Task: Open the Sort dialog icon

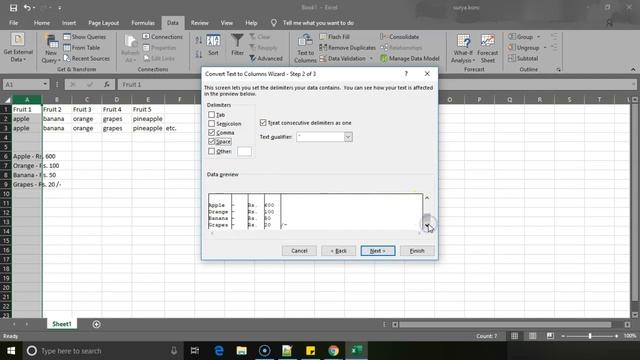Action: point(213,41)
